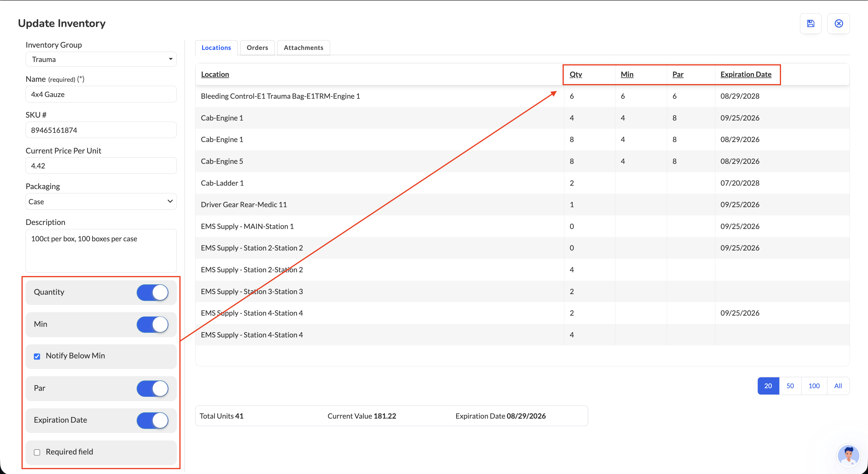Click expiration date 08/29/2028

click(740, 96)
